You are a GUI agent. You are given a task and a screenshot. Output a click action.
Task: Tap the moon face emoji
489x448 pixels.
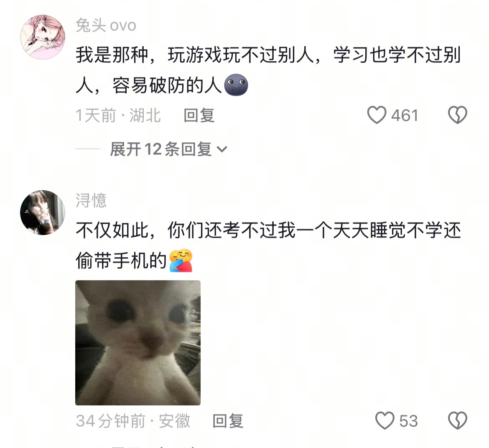pyautogui.click(x=237, y=85)
